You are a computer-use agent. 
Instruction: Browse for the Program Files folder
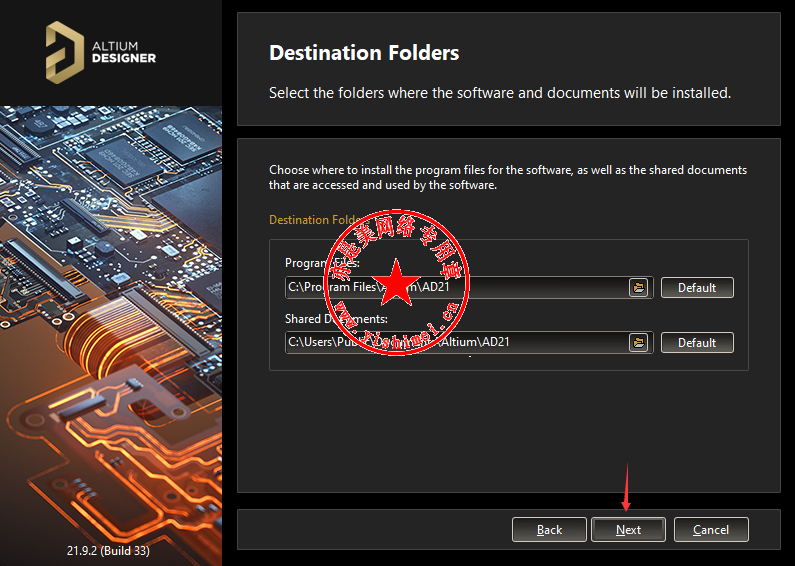coord(639,288)
